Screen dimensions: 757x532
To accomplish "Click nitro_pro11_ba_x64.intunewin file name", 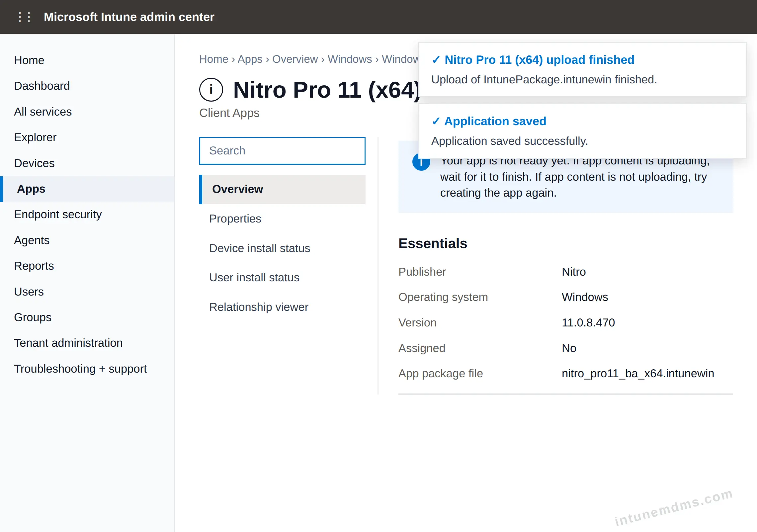I will tap(638, 374).
